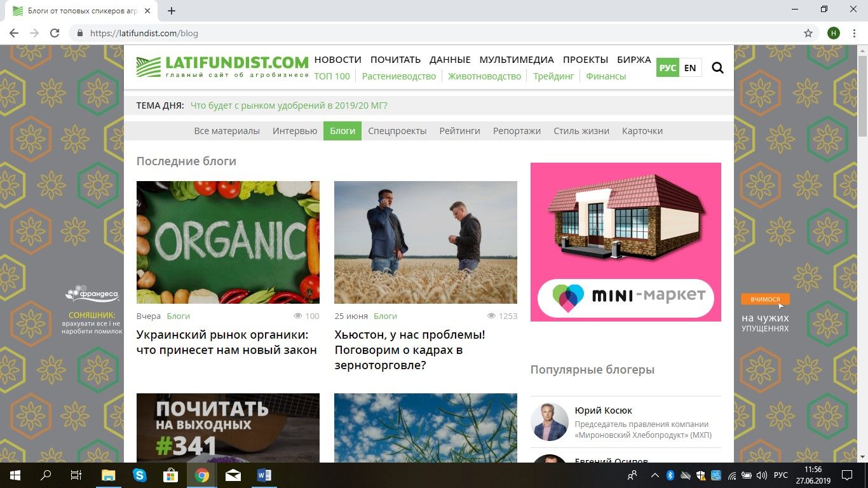Open the Mail app on taskbar
Viewport: 868px width, 488px height.
pos(233,475)
